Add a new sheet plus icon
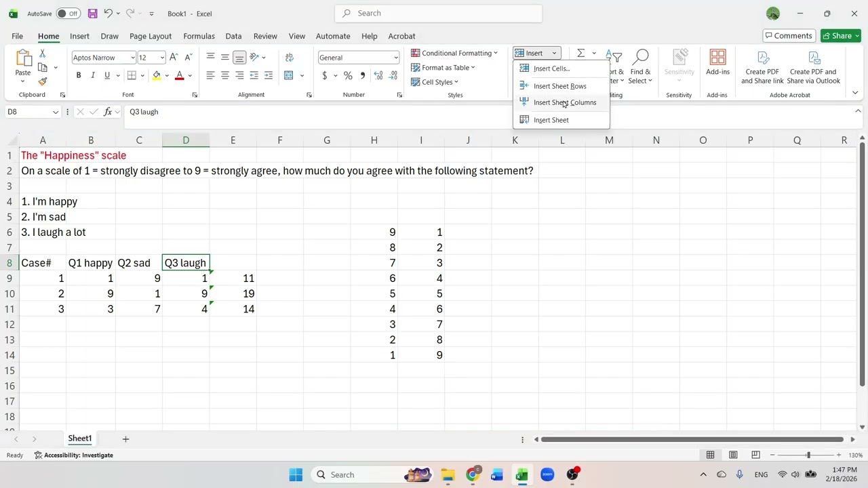Viewport: 868px width, 488px height. point(125,439)
